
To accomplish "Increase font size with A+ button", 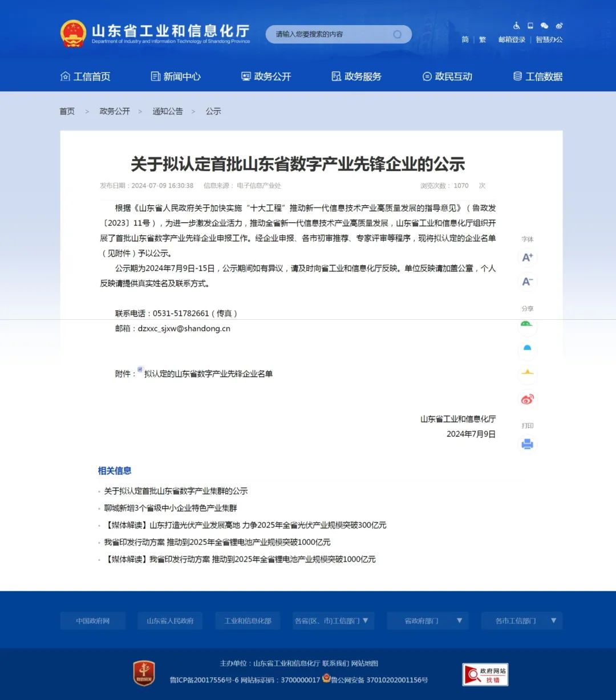I will [528, 257].
